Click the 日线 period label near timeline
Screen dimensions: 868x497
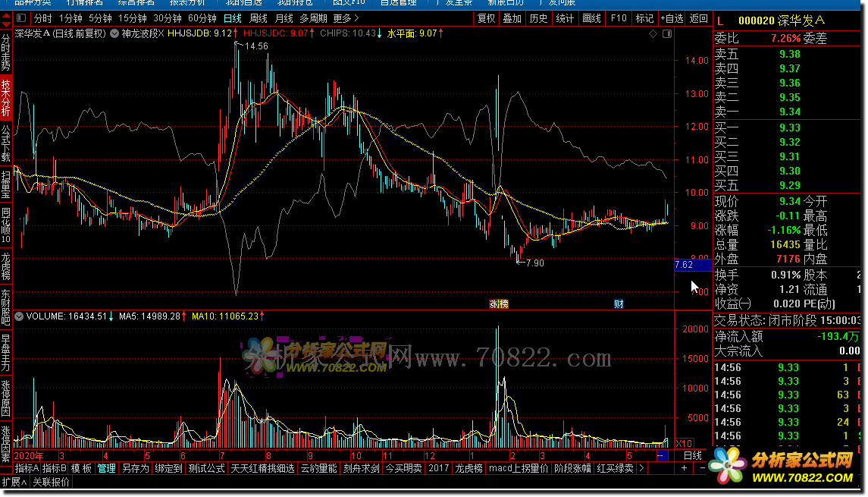tap(693, 455)
